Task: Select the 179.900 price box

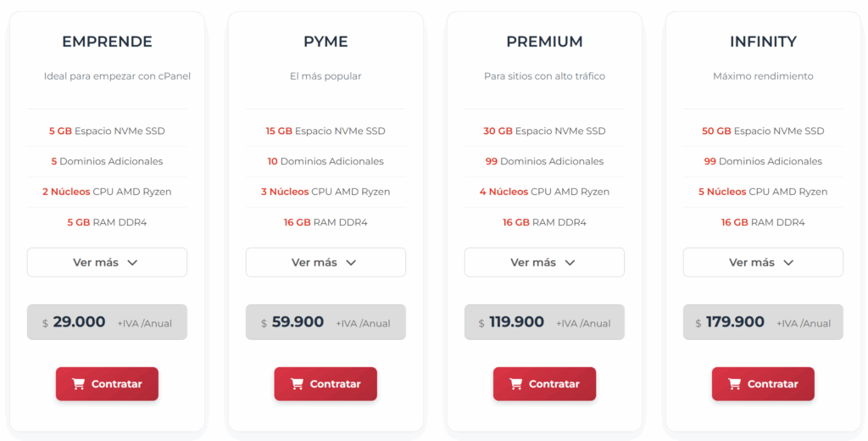Action: [x=763, y=322]
